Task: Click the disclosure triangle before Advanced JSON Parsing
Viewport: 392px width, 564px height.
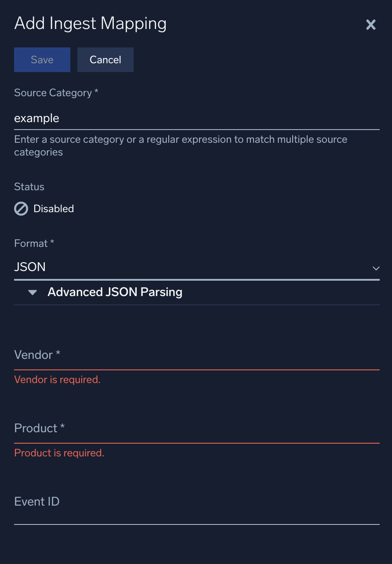Action: [32, 292]
